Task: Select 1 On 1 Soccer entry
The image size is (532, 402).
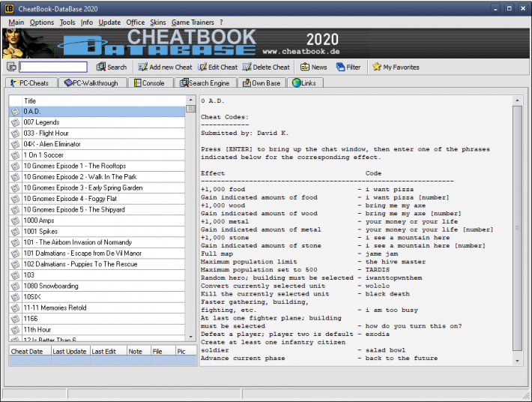Action: (97, 154)
